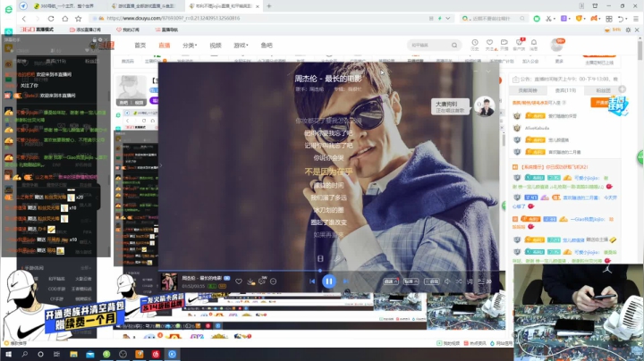
Task: Open more options circle in music player
Action: pyautogui.click(x=274, y=281)
